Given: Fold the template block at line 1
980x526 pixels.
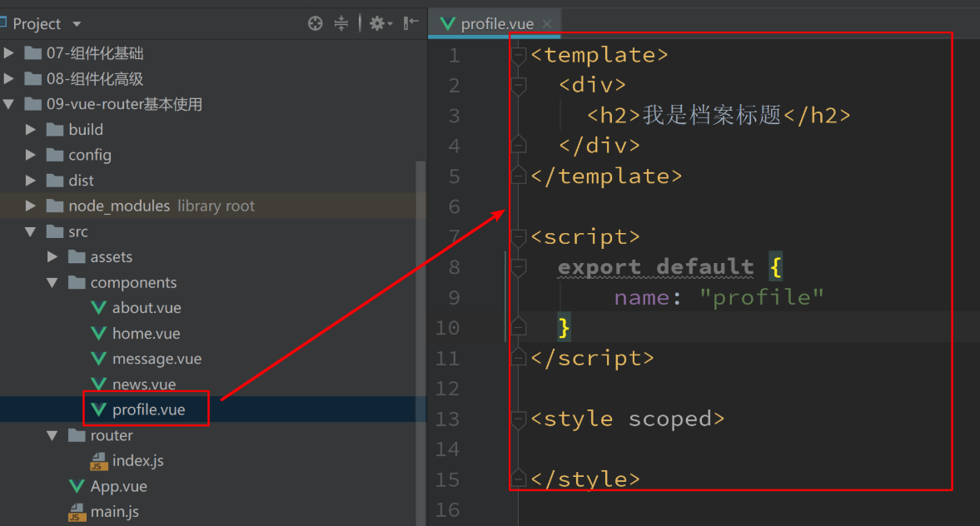Looking at the screenshot, I should [x=518, y=56].
